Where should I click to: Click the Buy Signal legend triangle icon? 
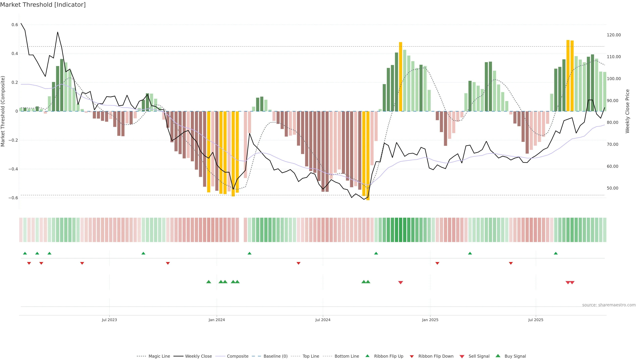pos(498,356)
